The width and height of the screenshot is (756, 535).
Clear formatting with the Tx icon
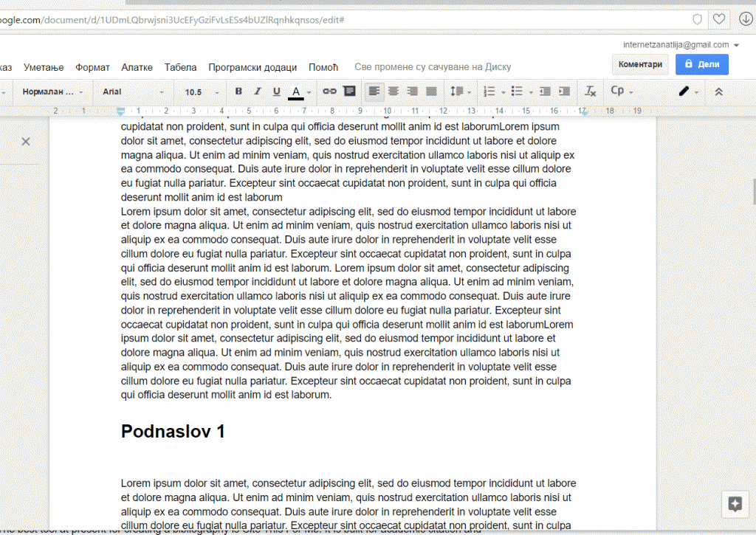[590, 91]
